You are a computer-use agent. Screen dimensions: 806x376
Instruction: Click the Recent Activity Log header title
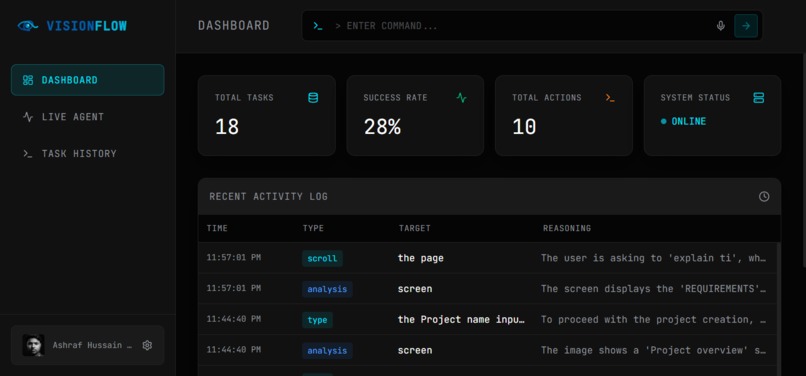pyautogui.click(x=268, y=196)
